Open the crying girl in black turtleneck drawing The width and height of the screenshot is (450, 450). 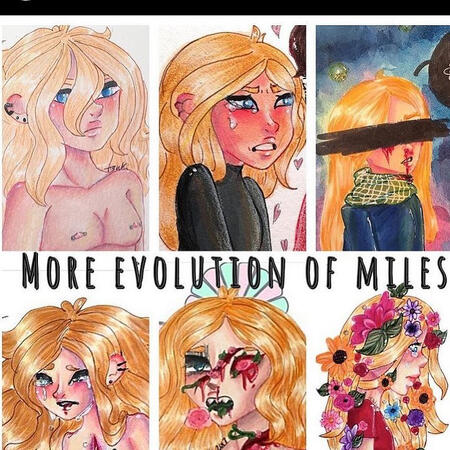pos(232,138)
